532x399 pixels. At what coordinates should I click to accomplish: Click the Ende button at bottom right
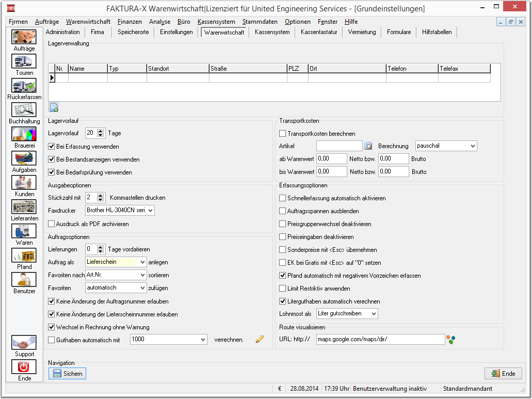click(x=504, y=374)
